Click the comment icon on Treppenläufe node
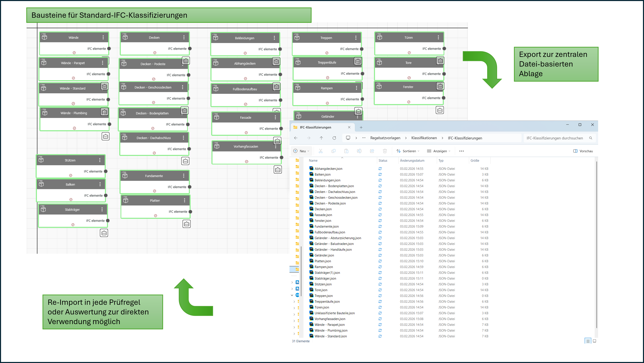Viewport: 644px width, 363px height. coord(358,61)
